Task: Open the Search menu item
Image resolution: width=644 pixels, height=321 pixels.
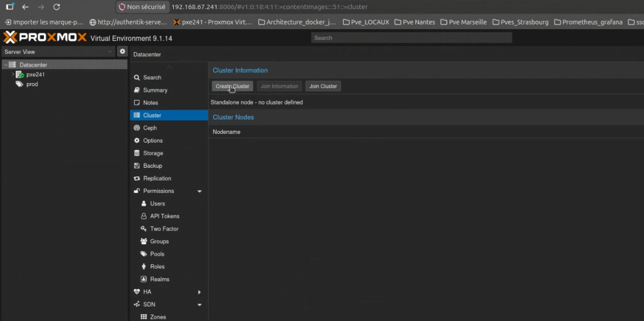Action: (x=169, y=77)
